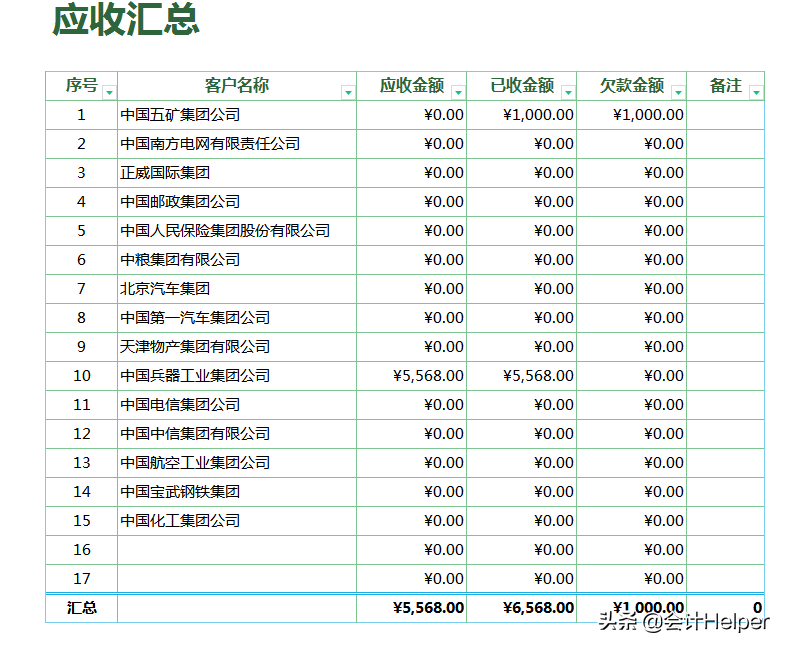Select the ¥5,568.00 已收金额 of 中国兵器工业集团公司
Viewport: 787px width, 649px height.
(x=521, y=376)
